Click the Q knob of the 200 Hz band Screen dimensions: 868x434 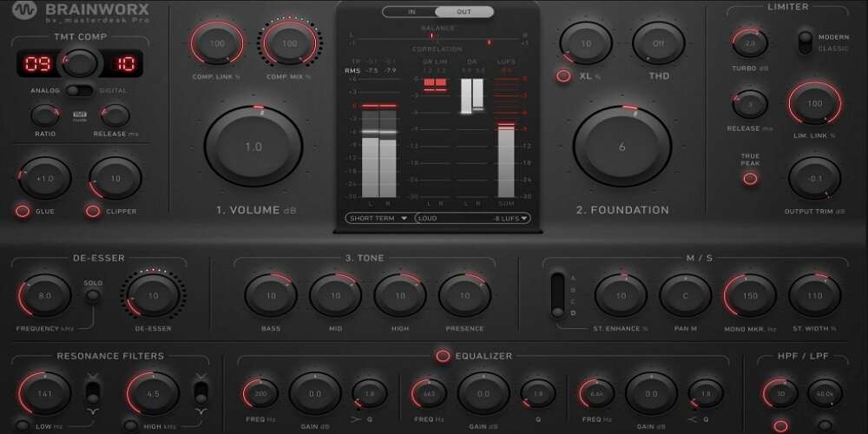(370, 393)
